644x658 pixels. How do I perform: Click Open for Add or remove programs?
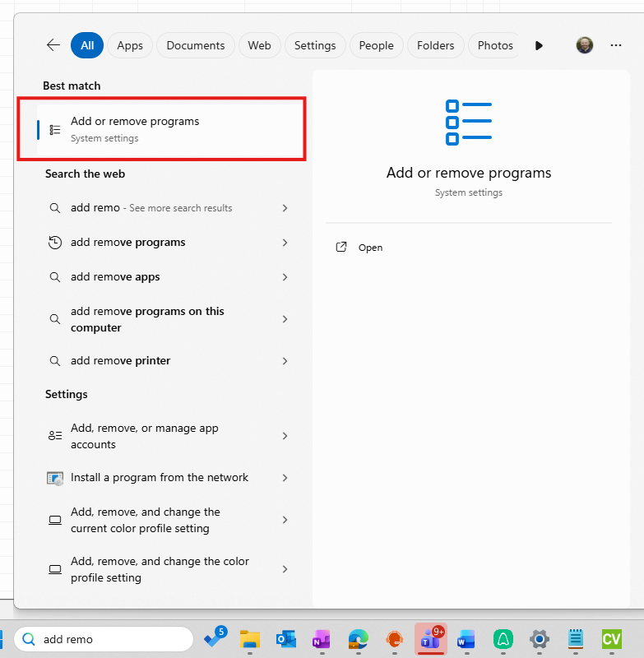[370, 248]
